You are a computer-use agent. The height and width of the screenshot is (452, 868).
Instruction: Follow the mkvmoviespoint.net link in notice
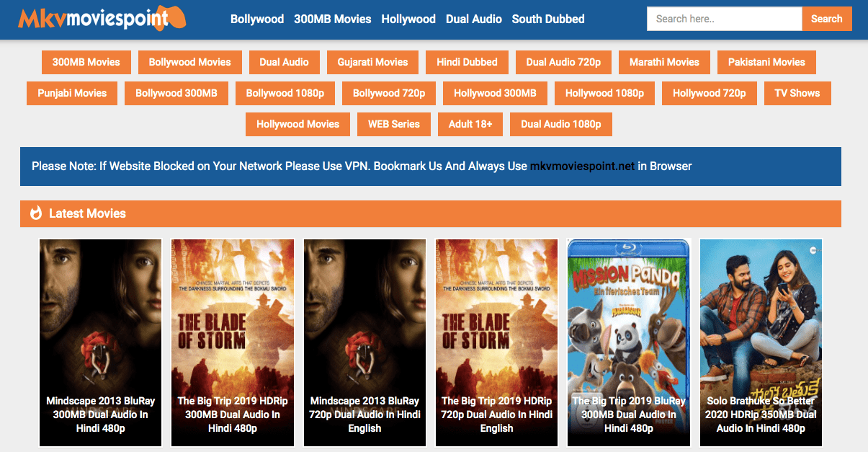tap(582, 166)
